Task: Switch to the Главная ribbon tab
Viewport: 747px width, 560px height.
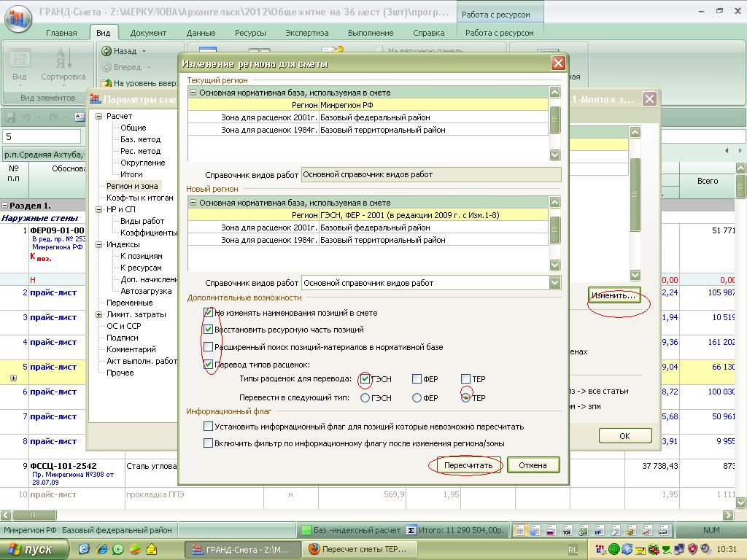Action: click(x=61, y=33)
